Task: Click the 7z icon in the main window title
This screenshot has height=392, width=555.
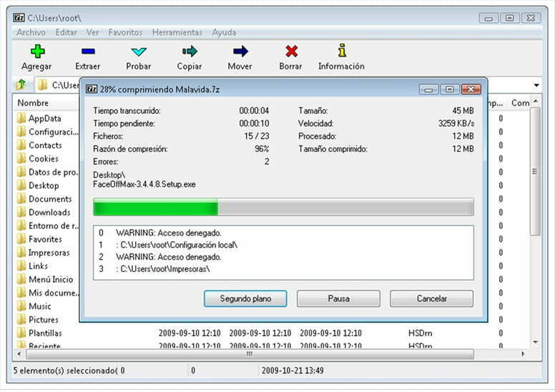Action: (19, 17)
